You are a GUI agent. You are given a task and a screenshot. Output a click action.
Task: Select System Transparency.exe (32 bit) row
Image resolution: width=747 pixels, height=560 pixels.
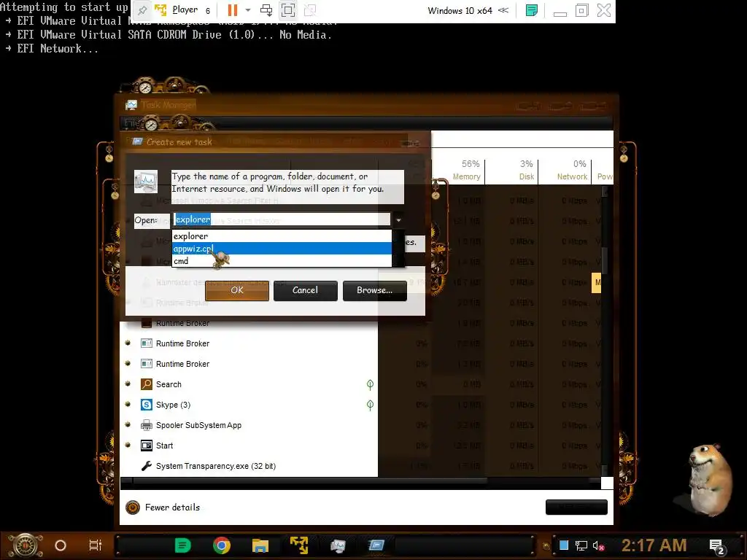[249, 466]
